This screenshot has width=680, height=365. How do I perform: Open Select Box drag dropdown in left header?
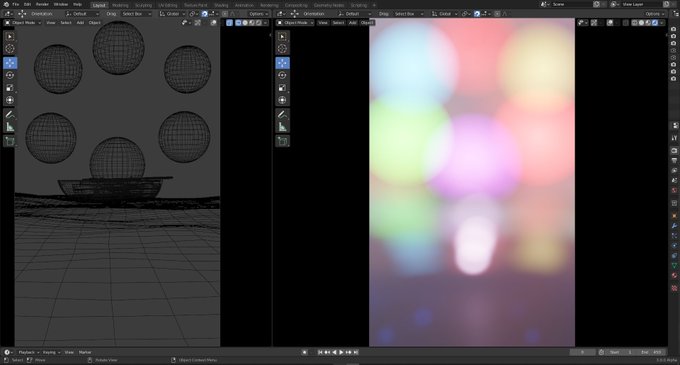(137, 14)
